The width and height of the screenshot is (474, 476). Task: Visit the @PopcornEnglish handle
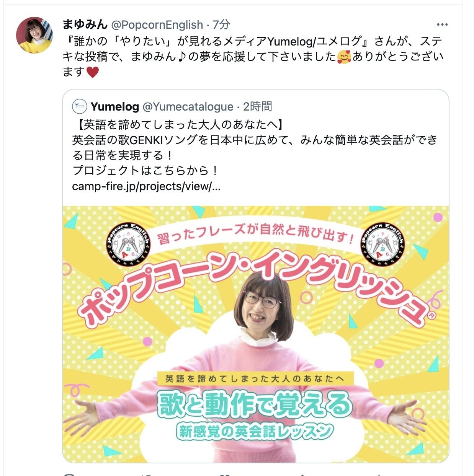(157, 25)
